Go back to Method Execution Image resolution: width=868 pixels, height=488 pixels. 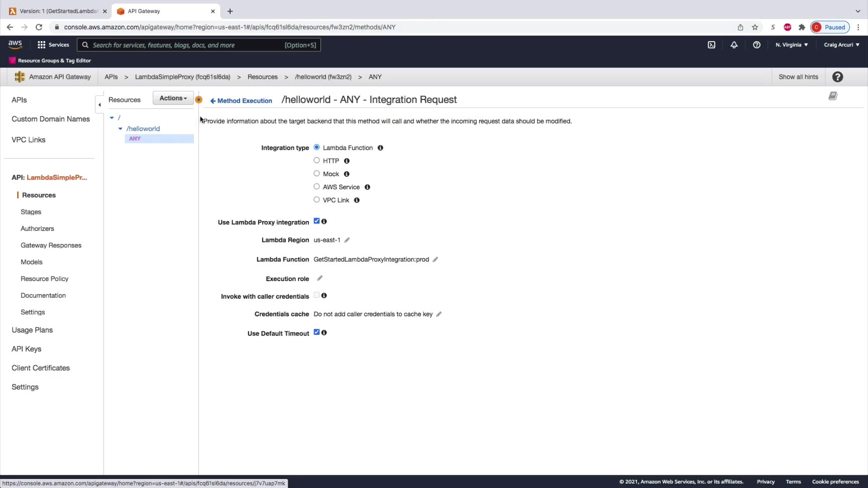241,101
